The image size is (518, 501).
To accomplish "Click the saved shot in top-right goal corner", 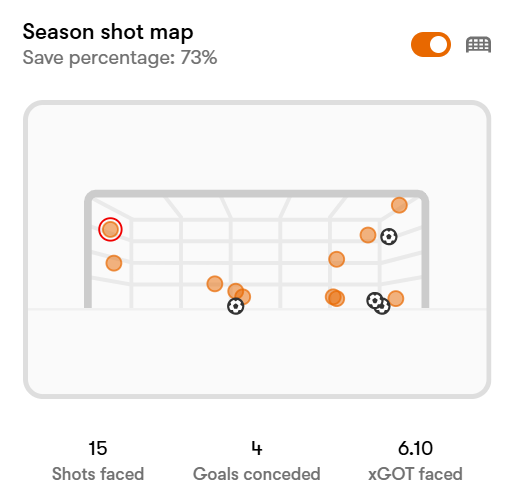I will (x=399, y=205).
